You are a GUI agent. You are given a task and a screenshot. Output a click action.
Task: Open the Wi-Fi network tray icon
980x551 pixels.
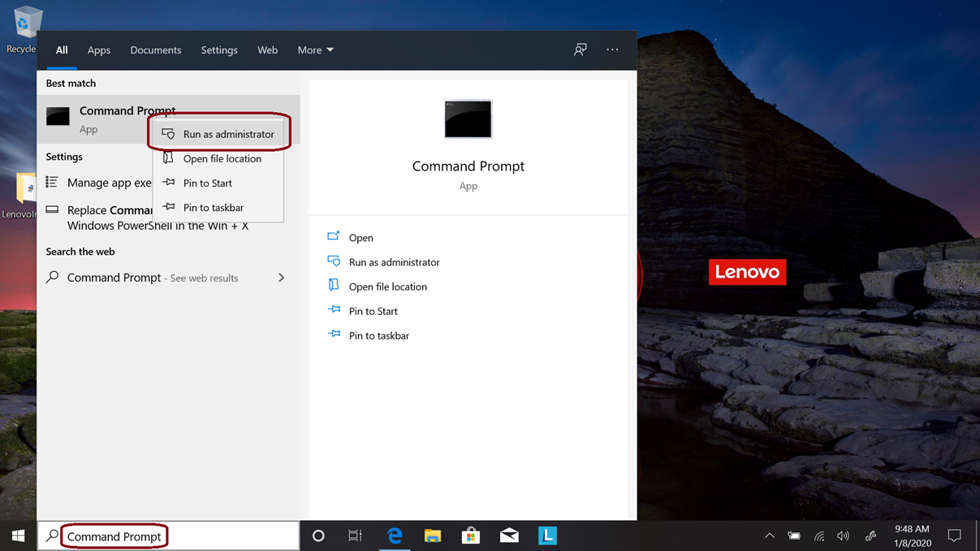point(819,536)
